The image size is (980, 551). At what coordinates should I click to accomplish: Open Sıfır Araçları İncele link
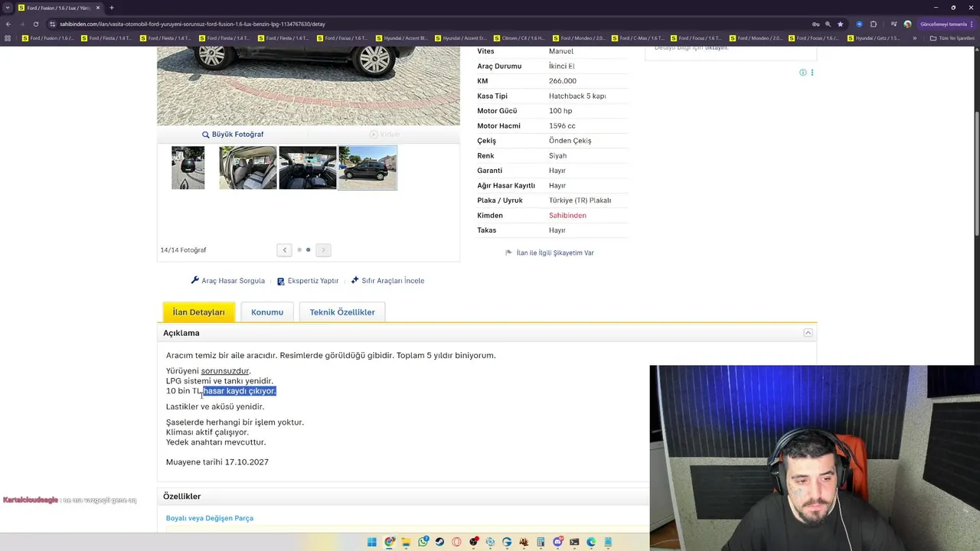(387, 281)
